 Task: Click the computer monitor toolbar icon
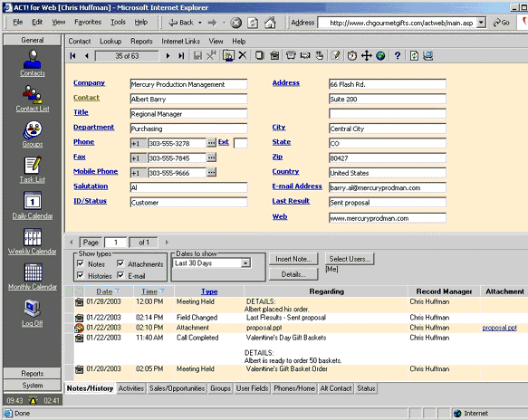pos(428,55)
